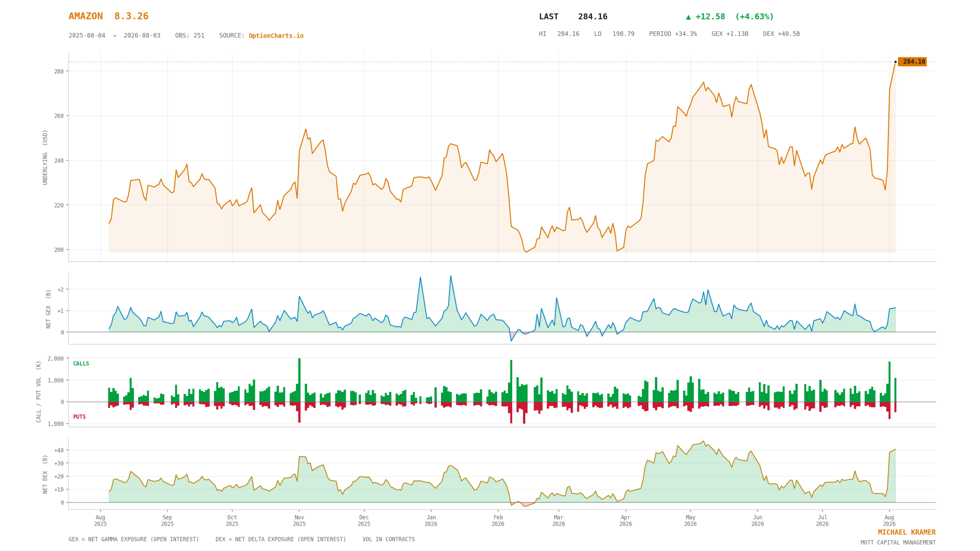Click the Jun 2026 date axis label

point(758,521)
